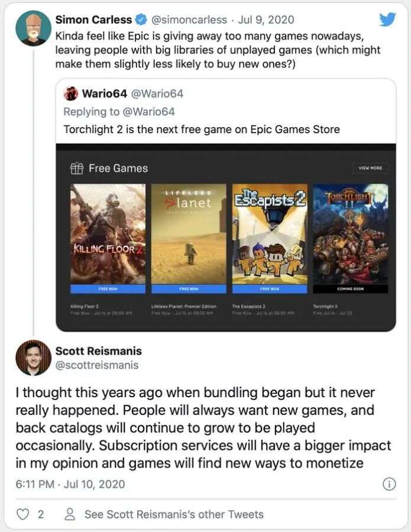Select the Killing Floor 2 cover art
The width and height of the screenshot is (411, 532).
[x=108, y=233]
